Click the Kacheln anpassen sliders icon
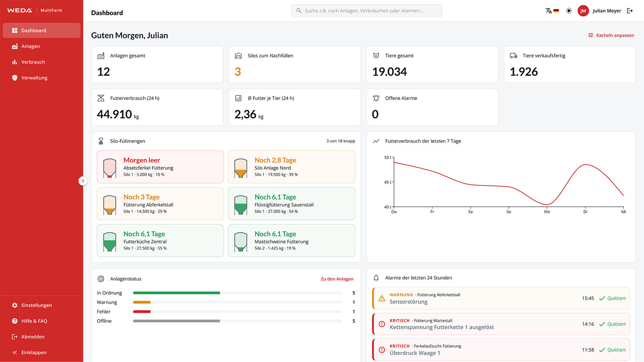 point(591,35)
